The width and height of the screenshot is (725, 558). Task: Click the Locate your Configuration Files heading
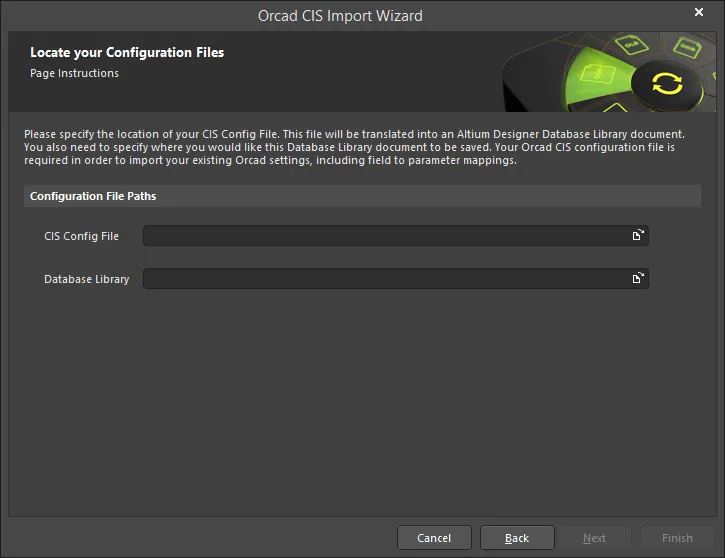click(127, 52)
